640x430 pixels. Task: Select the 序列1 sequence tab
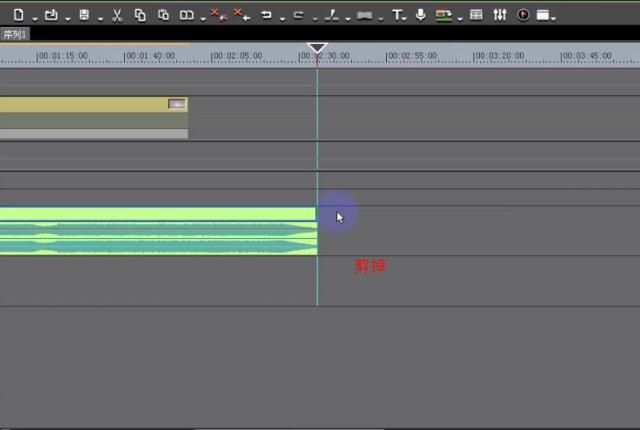15,34
